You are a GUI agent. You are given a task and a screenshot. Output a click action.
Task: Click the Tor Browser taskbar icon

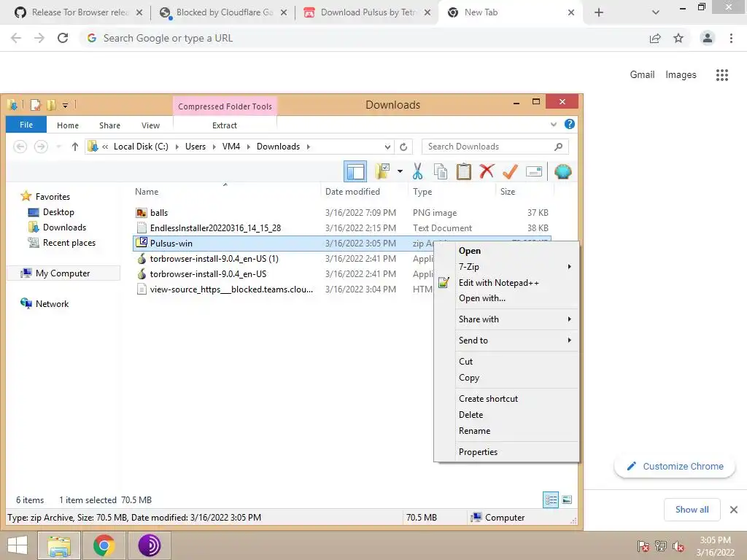click(x=149, y=545)
